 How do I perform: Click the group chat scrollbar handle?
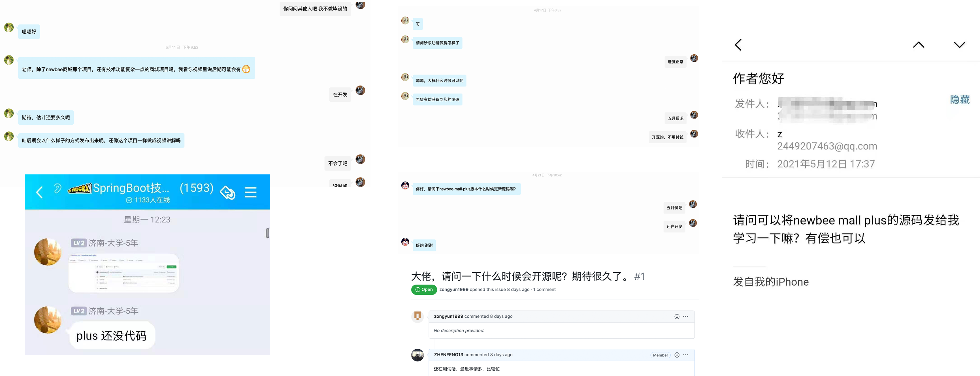coord(267,233)
